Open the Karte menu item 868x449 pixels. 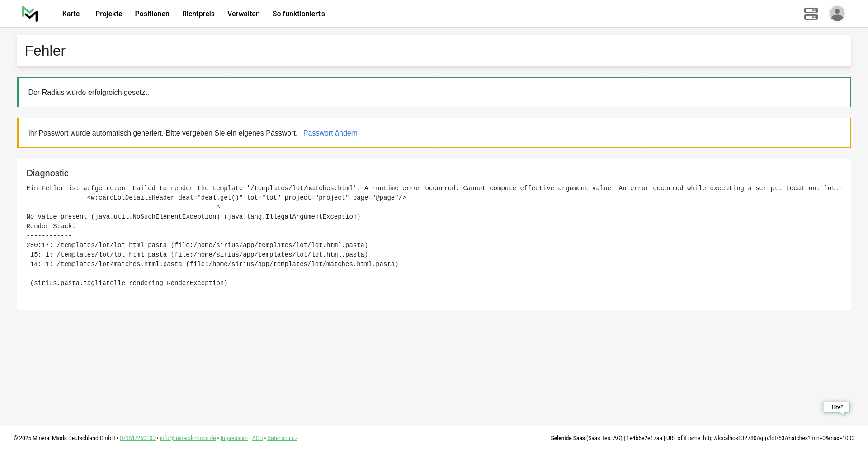pyautogui.click(x=71, y=14)
